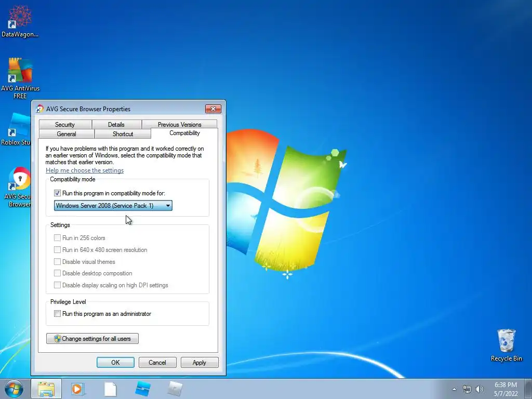532x399 pixels.
Task: Enable Run this program as an administrator
Action: click(x=57, y=314)
